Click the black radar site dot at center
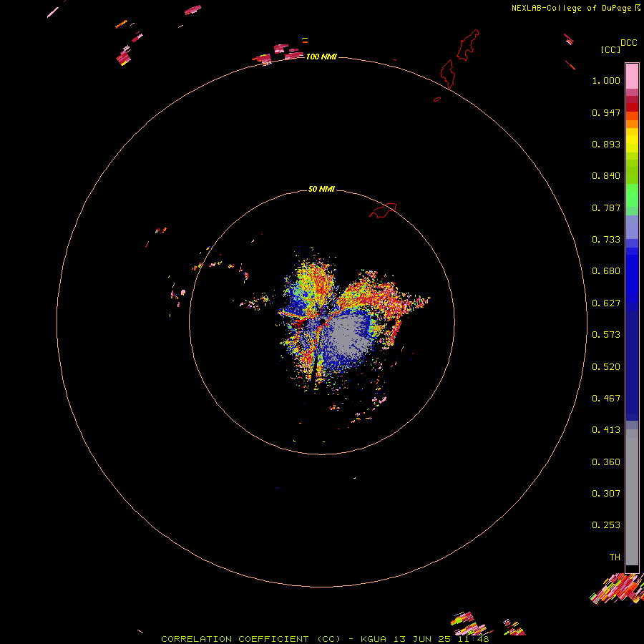Screen dimensions: 644x644 (x=323, y=321)
